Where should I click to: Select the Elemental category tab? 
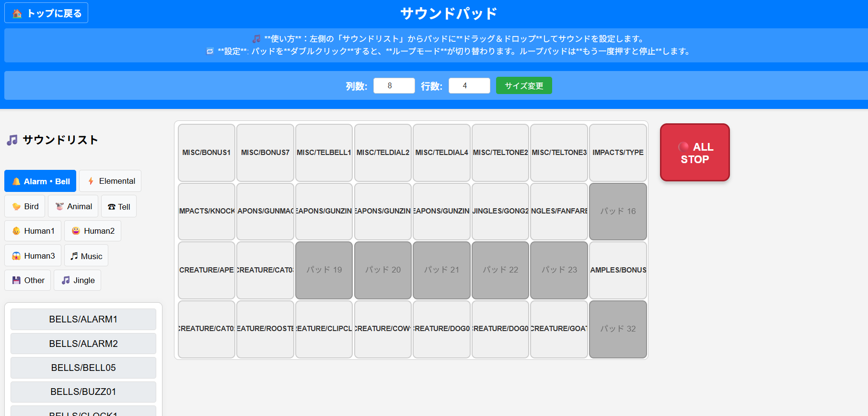click(x=110, y=181)
